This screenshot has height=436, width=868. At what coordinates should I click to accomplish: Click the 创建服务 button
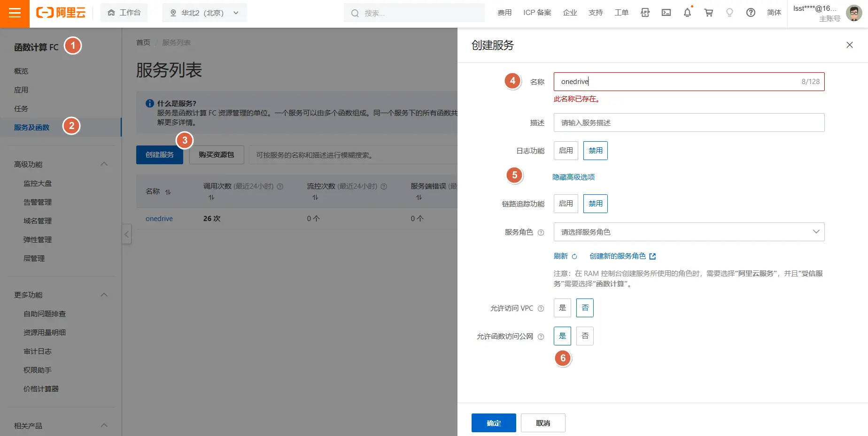click(x=160, y=155)
